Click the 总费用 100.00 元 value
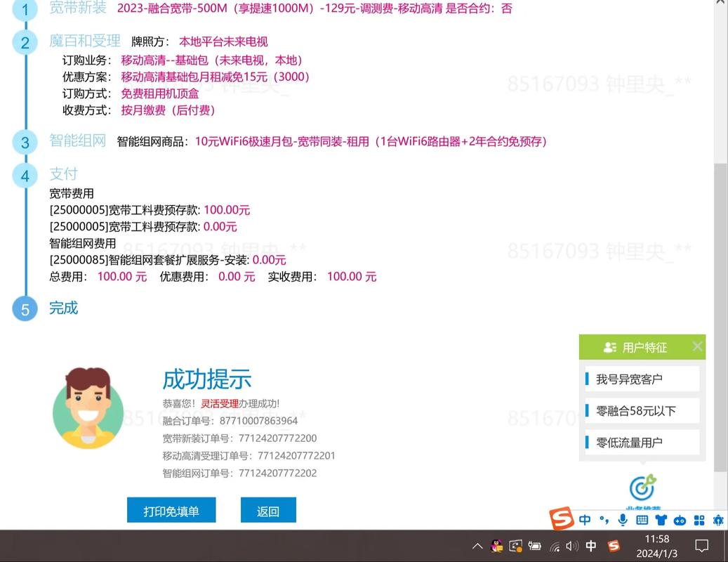 coord(121,276)
